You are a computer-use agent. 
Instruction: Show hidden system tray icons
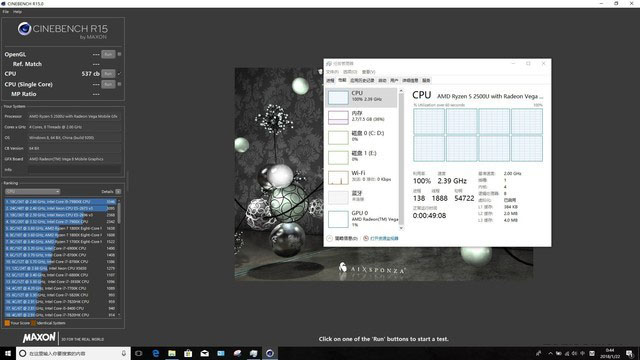[550, 353]
